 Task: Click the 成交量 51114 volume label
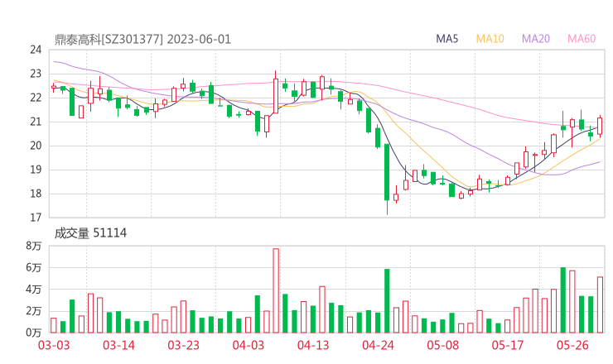coord(90,233)
